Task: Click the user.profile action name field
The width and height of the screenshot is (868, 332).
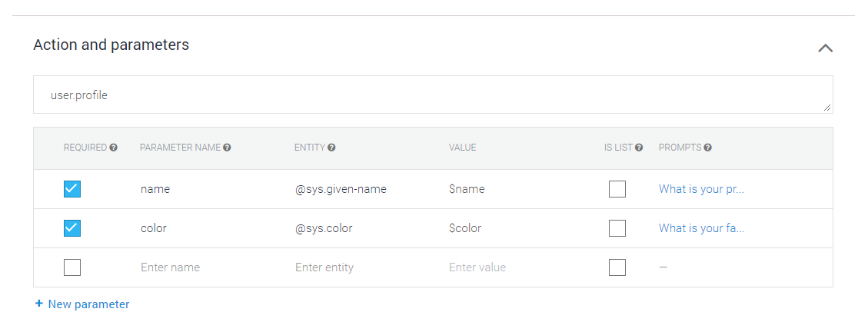Action: [432, 95]
